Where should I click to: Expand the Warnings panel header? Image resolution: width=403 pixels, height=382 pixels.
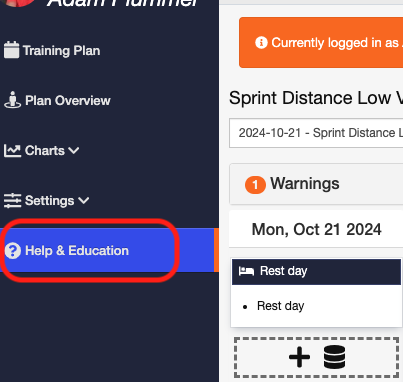pos(316,184)
